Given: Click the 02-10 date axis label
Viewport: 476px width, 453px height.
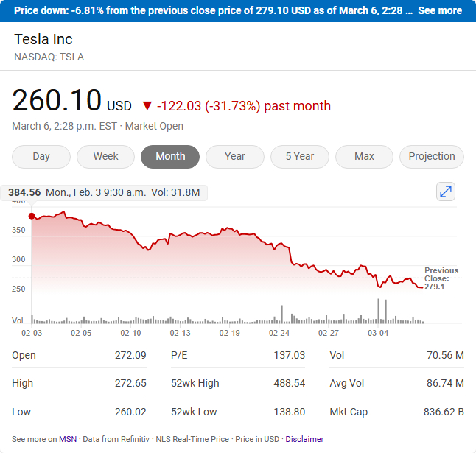Looking at the screenshot, I should 131,333.
